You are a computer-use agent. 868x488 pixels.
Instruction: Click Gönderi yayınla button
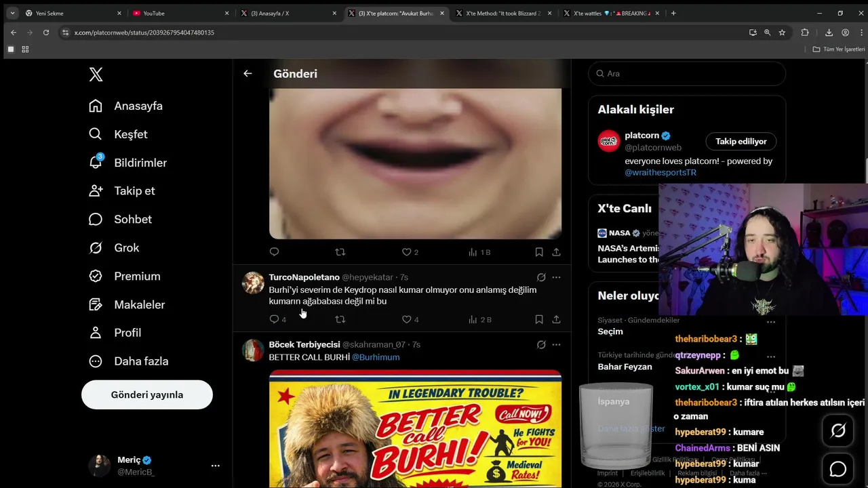coord(147,394)
